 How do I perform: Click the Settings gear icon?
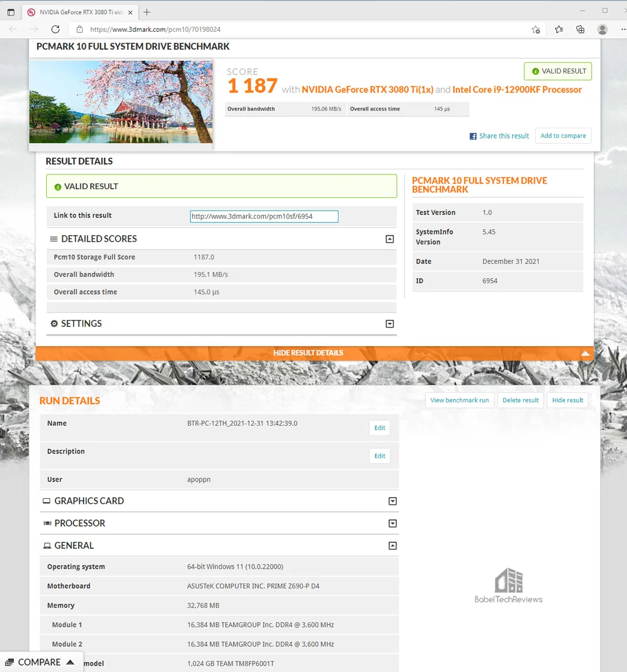(54, 324)
